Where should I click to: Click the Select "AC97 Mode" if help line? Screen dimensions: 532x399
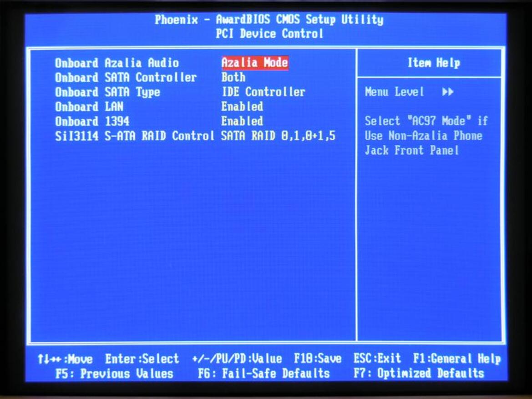(426, 121)
